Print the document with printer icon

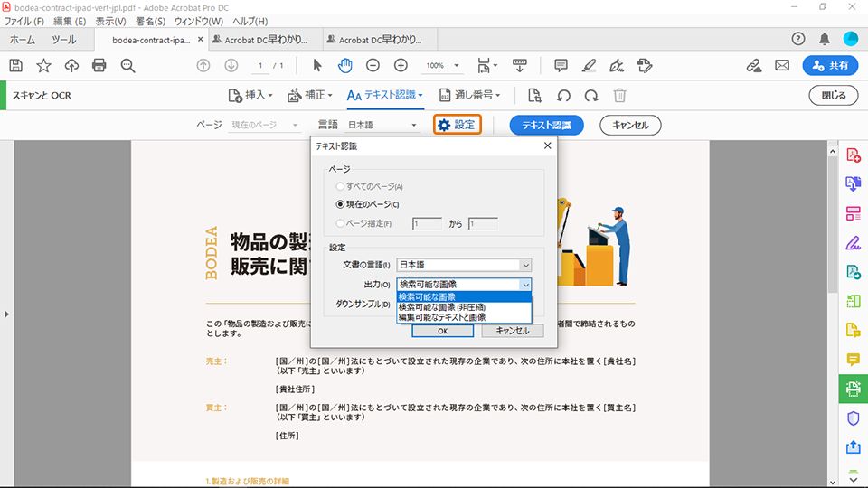tap(99, 65)
